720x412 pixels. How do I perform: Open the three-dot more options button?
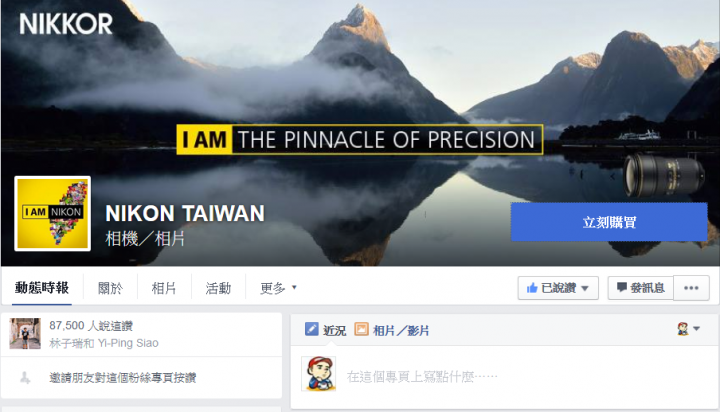tap(691, 288)
